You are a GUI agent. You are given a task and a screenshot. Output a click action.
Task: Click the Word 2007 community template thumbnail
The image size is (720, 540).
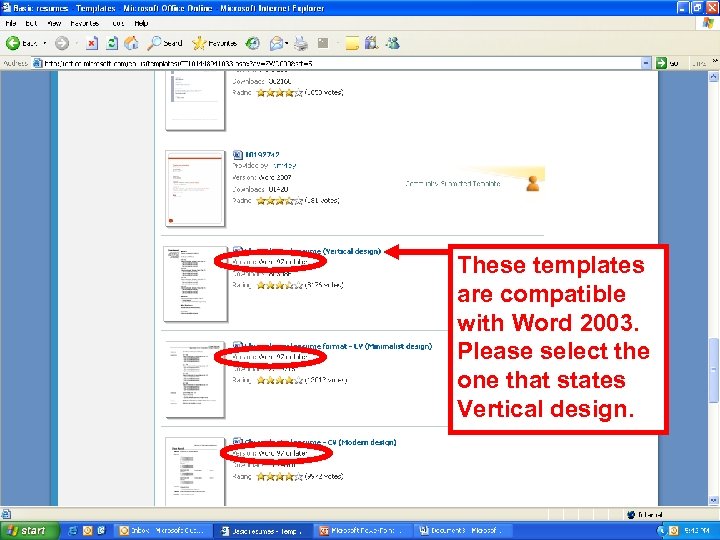point(195,188)
